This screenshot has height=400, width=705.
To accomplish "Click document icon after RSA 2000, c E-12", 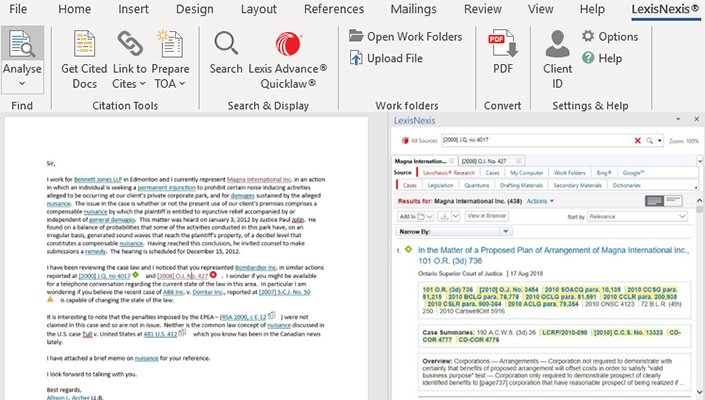I will click(x=272, y=316).
